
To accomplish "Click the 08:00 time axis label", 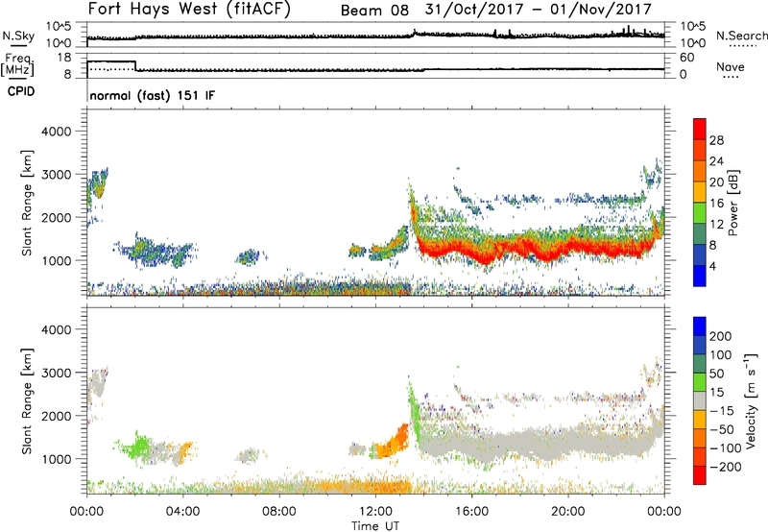I will tap(279, 512).
